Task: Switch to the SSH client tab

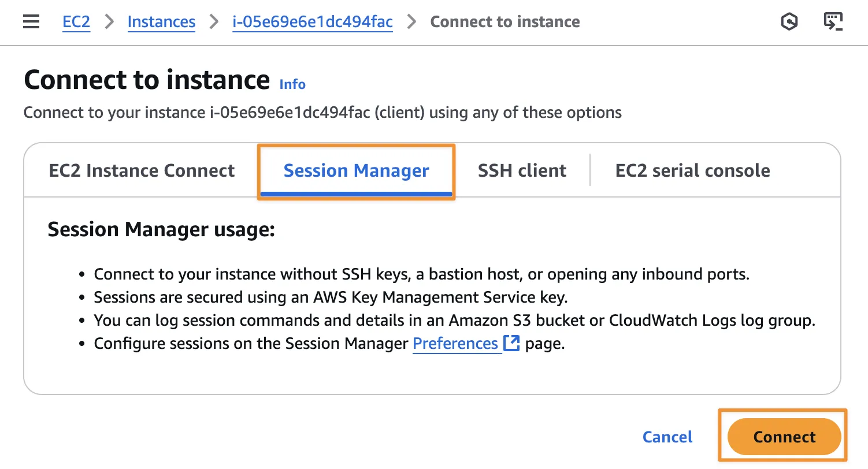Action: click(522, 171)
